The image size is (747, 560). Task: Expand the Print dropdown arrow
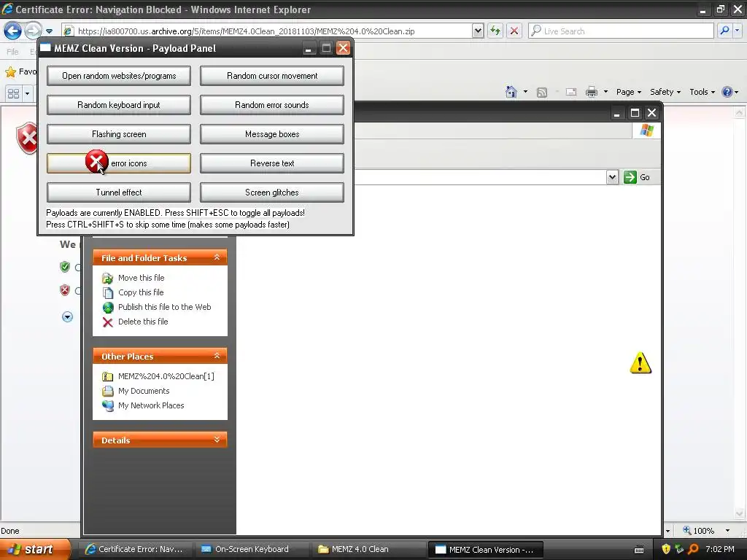coord(605,92)
